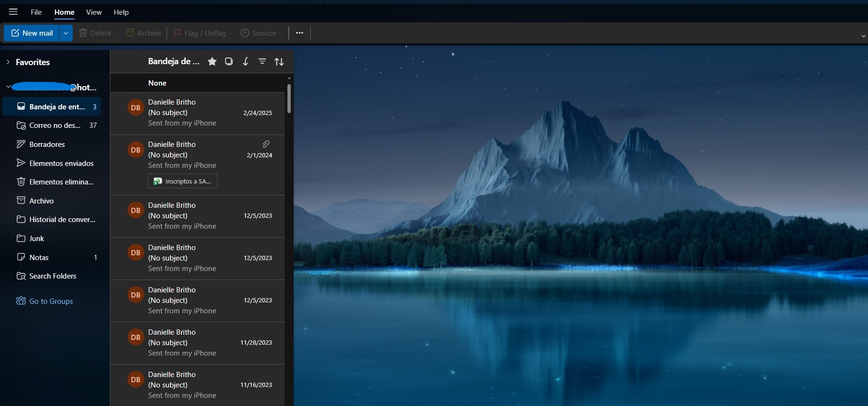
Task: Click the Elementos enviados arrow icon
Action: [x=21, y=163]
